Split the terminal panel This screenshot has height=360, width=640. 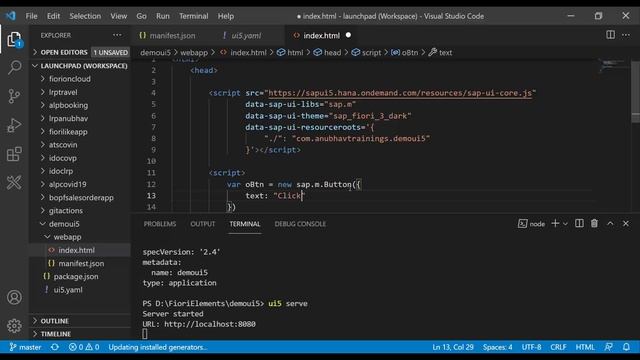point(579,223)
